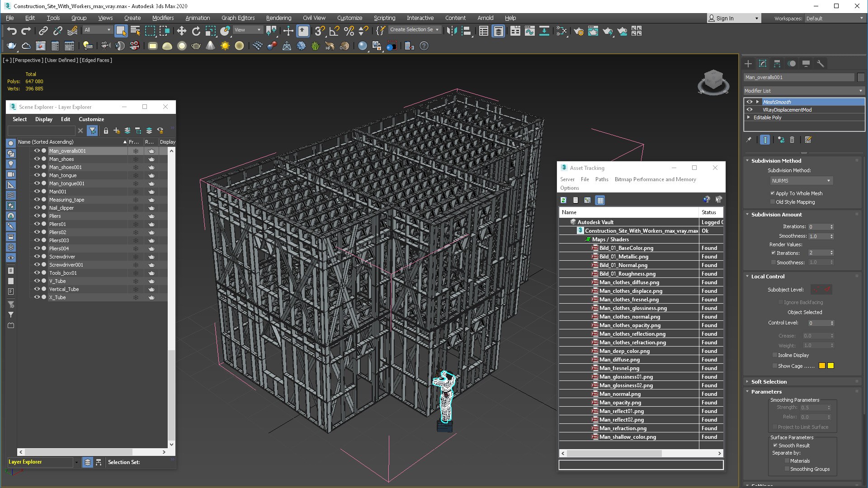Hide the Man_shoes object eye icon
868x488 pixels.
coord(37,159)
